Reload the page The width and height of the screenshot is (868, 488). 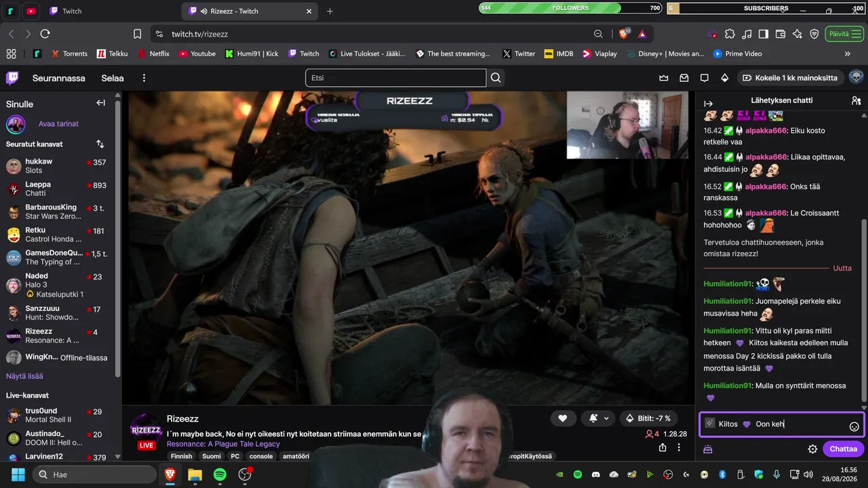click(45, 34)
